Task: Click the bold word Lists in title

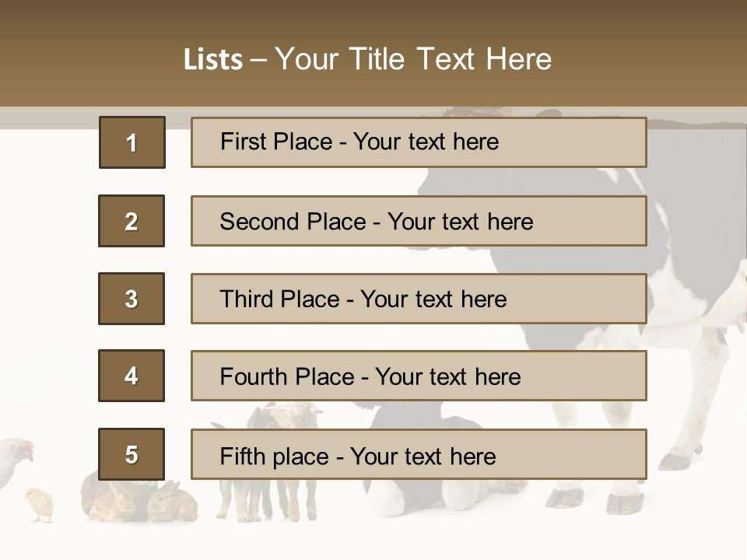Action: (x=213, y=60)
